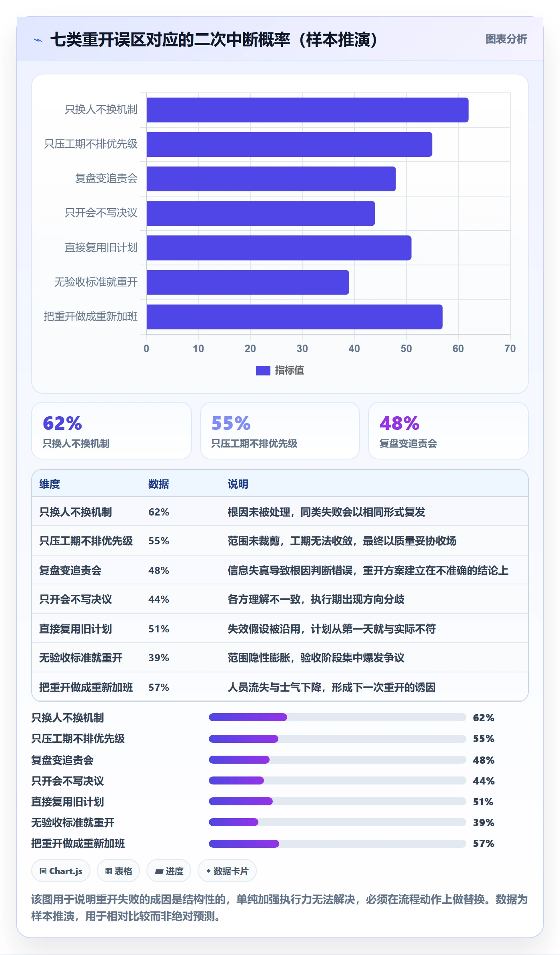Select the 44% cell in the table
Viewport: 560px width, 955px height.
[159, 599]
